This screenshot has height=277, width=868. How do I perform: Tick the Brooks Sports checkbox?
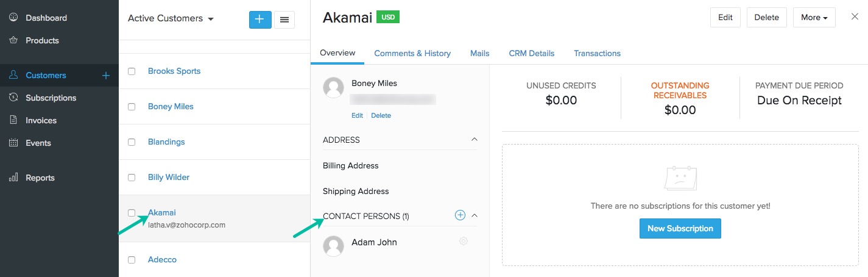click(132, 71)
